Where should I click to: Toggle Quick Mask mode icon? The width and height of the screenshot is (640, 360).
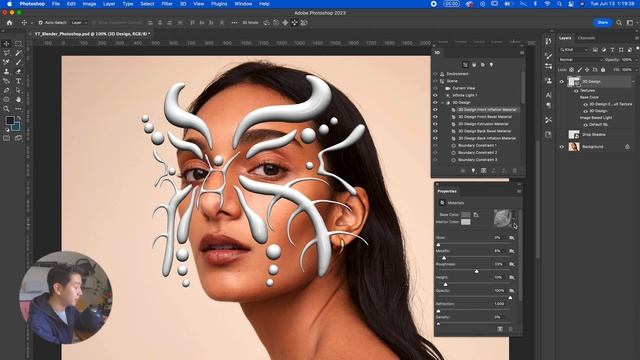pos(6,138)
